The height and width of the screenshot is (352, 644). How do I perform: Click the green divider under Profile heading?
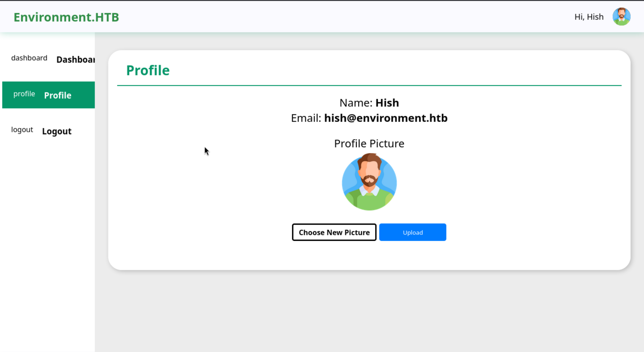(369, 85)
